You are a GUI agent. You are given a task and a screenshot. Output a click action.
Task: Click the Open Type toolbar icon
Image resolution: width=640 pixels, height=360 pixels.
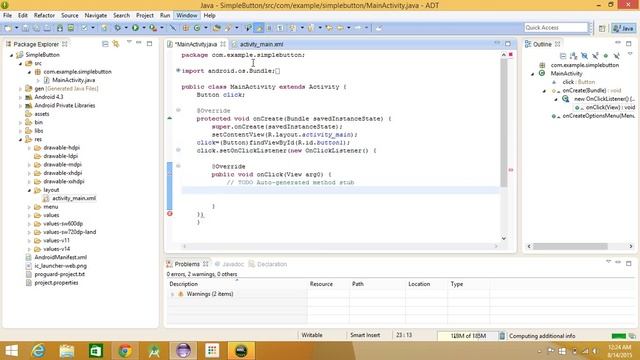(x=217, y=28)
